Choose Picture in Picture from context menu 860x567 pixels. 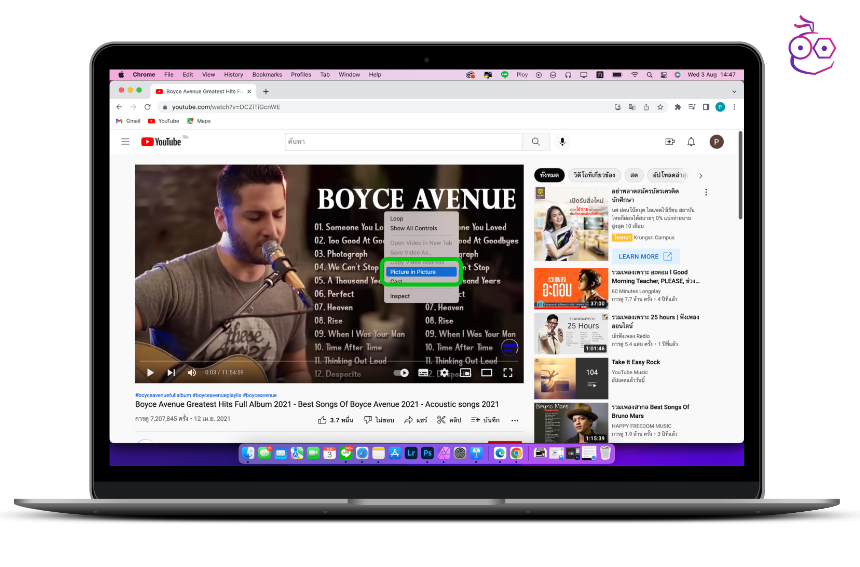click(x=413, y=272)
